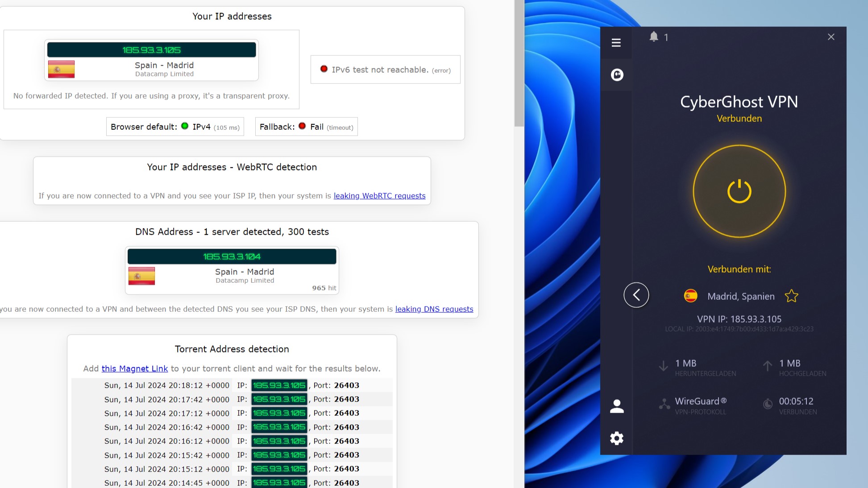
Task: Click the Madrid, Spanien location name
Action: point(741,296)
